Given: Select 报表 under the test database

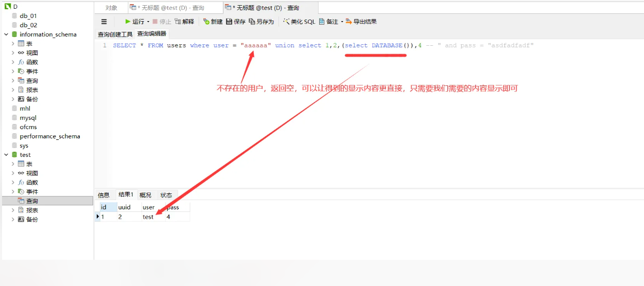Looking at the screenshot, I should [28, 210].
